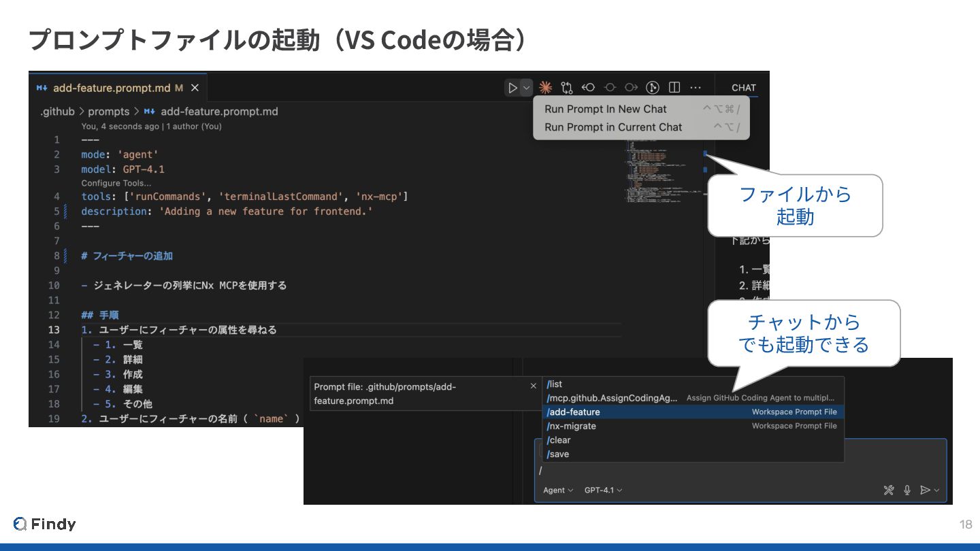Image resolution: width=980 pixels, height=551 pixels.
Task: Open the dropdown chevron next to Send
Action: [936, 490]
